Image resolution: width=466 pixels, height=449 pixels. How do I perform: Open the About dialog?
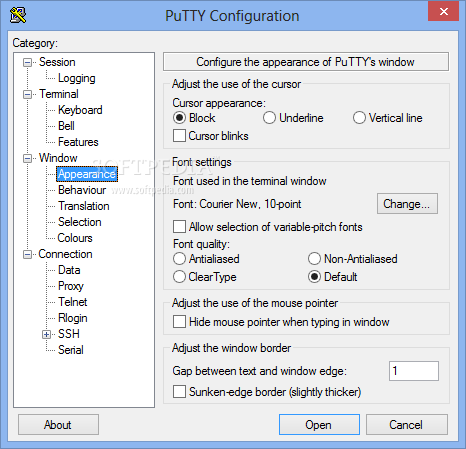point(58,425)
